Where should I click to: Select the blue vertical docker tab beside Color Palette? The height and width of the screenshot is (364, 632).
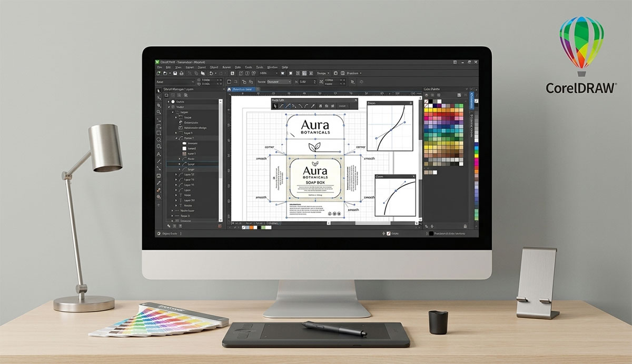[x=472, y=100]
